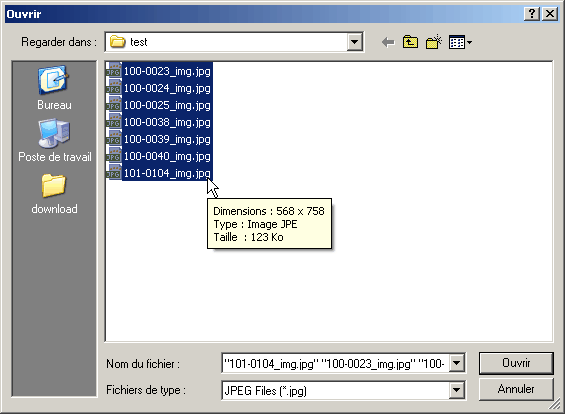
Task: Click the JPG icon of 100-0040_img.jpg
Action: pyautogui.click(x=114, y=156)
